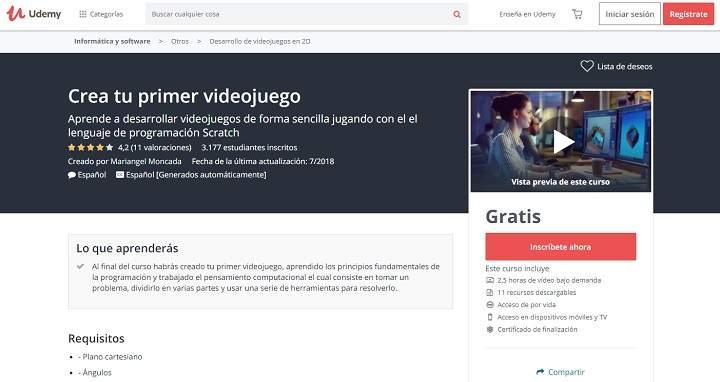The image size is (720, 382).
Task: Click '2,5 horas de vídeo bajo demanda'
Action: pyautogui.click(x=549, y=280)
